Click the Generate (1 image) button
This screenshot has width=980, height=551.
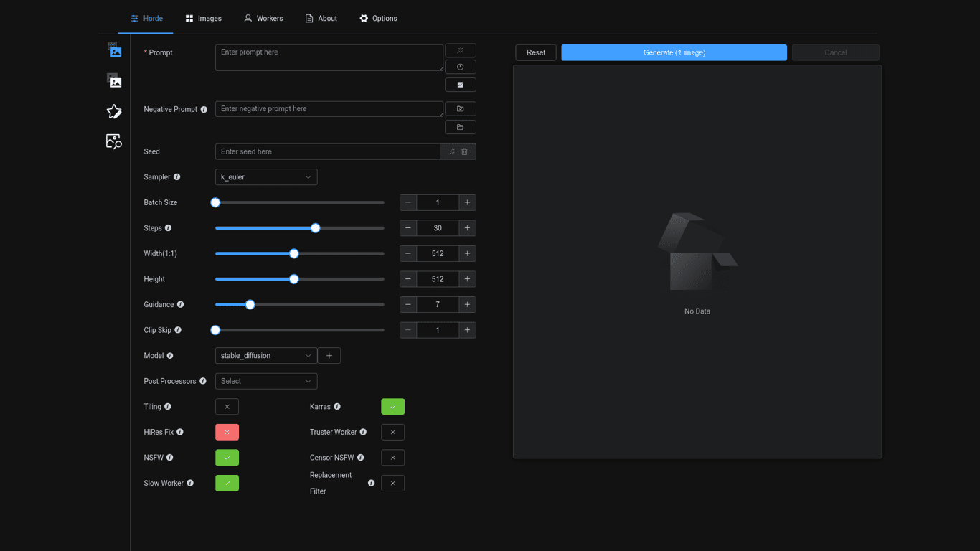pyautogui.click(x=674, y=52)
